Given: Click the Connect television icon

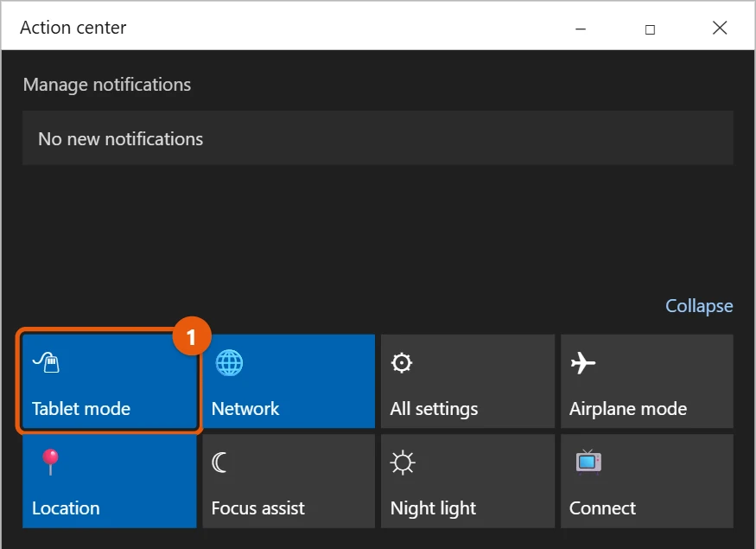Looking at the screenshot, I should click(x=588, y=462).
